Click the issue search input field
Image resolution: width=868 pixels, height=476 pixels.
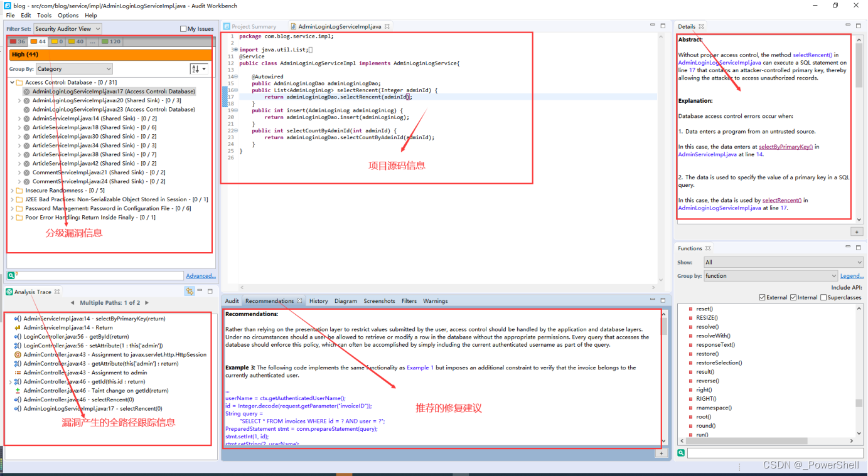coord(100,275)
